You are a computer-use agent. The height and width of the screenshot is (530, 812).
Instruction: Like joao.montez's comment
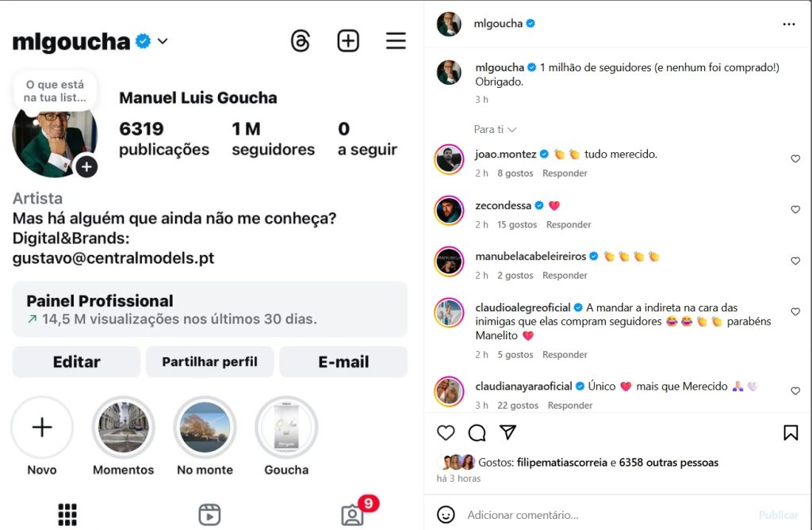tap(795, 159)
